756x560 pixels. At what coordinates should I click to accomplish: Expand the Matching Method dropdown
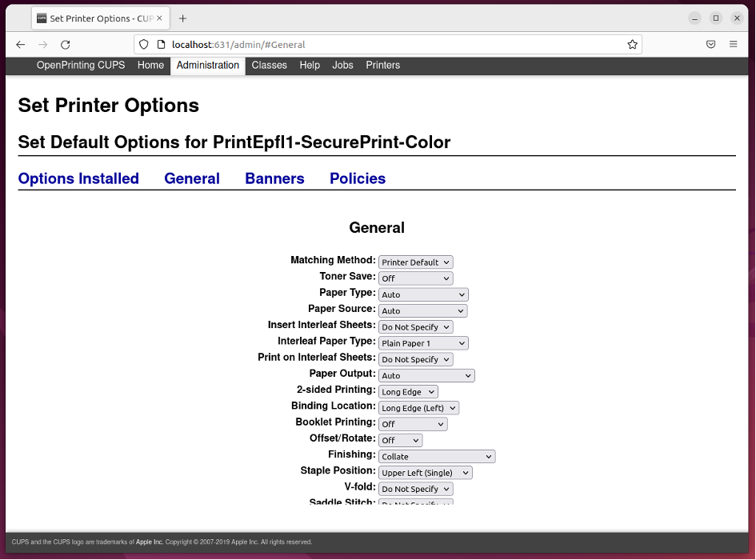(x=415, y=262)
